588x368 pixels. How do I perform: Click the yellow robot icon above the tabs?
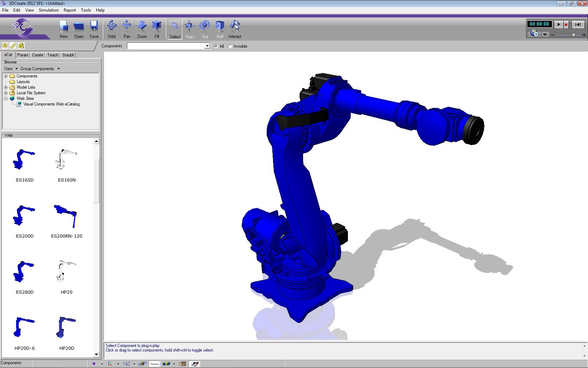pos(21,46)
